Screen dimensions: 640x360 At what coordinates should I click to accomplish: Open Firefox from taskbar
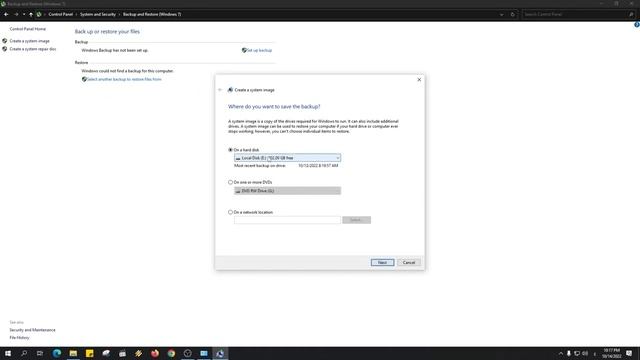155,353
